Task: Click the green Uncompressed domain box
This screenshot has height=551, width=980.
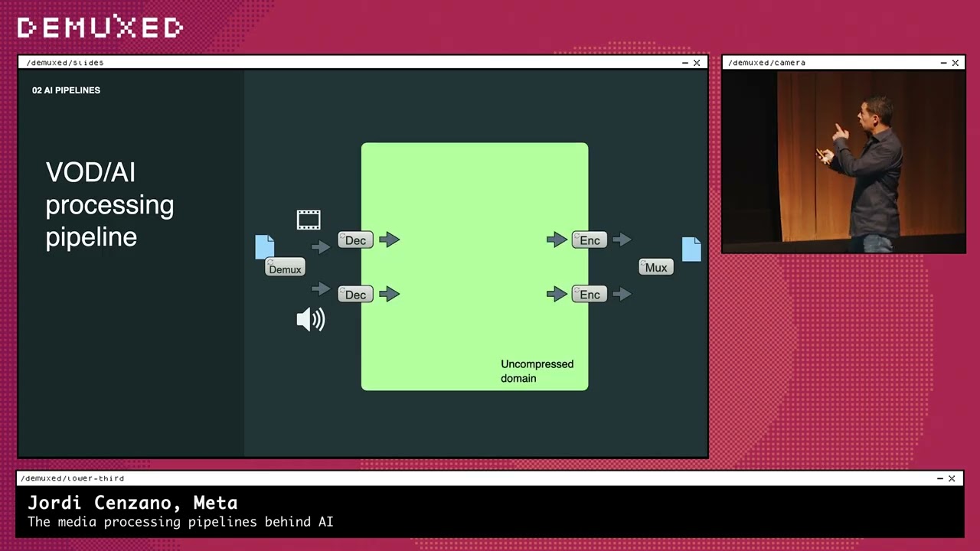Action: point(475,266)
